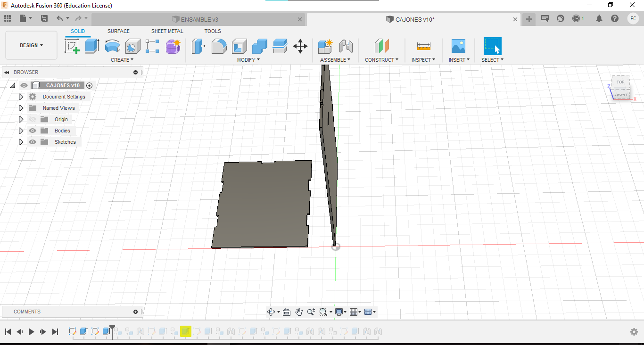Open the Help question mark menu
The image size is (644, 345).
tap(615, 18)
